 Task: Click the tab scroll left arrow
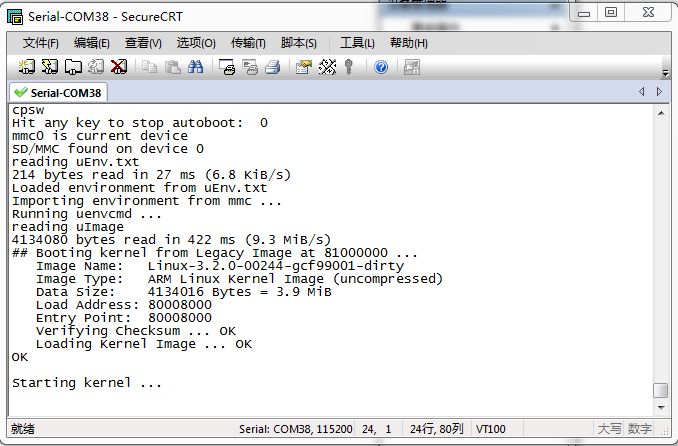coord(642,91)
